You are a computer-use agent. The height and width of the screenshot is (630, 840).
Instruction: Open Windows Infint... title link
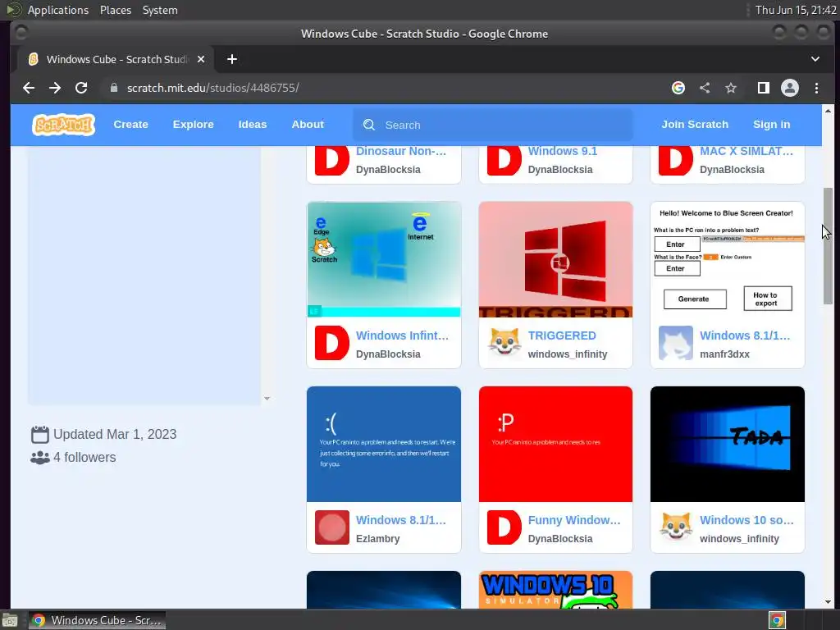[402, 336]
